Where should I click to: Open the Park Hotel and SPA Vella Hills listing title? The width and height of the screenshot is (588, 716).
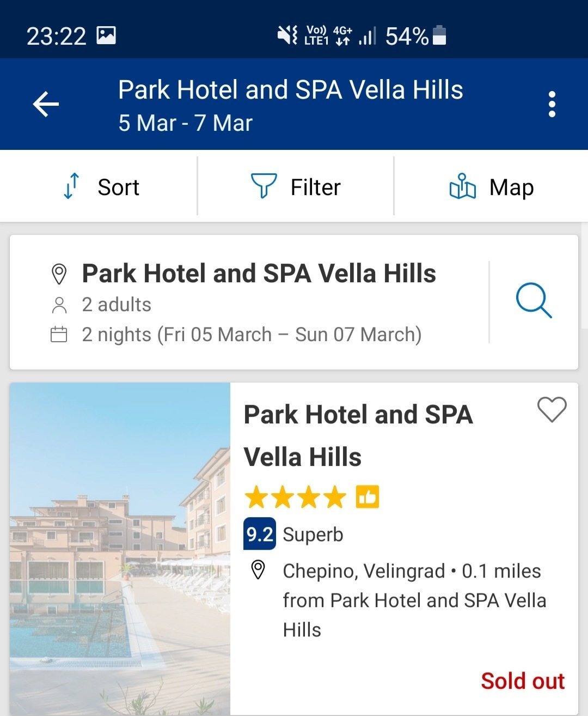pyautogui.click(x=358, y=435)
